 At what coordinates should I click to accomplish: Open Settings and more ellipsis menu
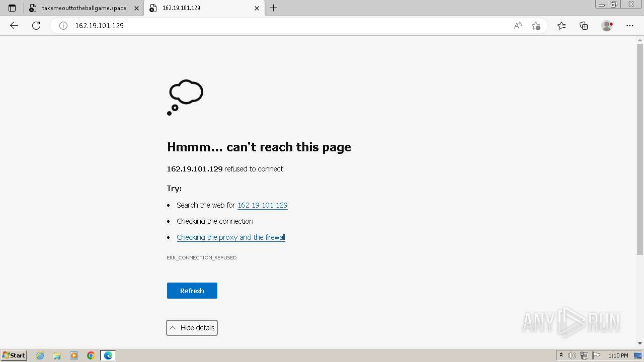point(630,26)
